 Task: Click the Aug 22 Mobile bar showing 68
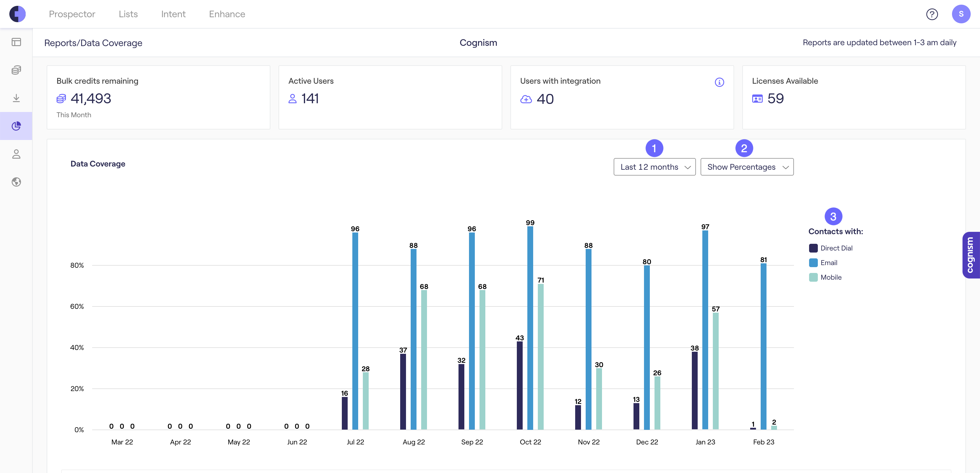tap(424, 360)
